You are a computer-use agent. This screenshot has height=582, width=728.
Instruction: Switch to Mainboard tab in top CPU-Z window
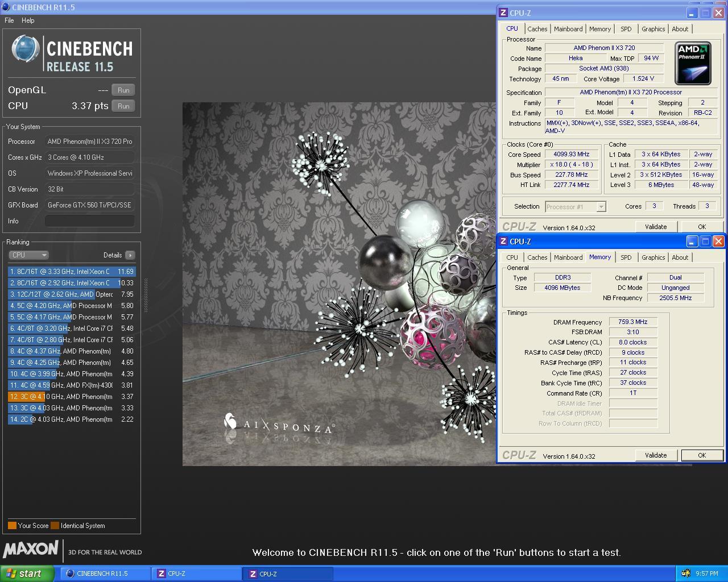568,29
